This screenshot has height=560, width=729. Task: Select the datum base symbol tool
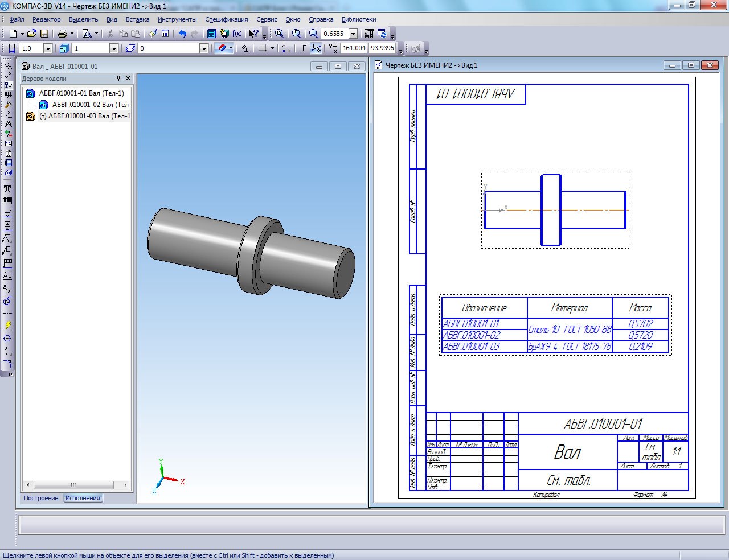point(7,225)
